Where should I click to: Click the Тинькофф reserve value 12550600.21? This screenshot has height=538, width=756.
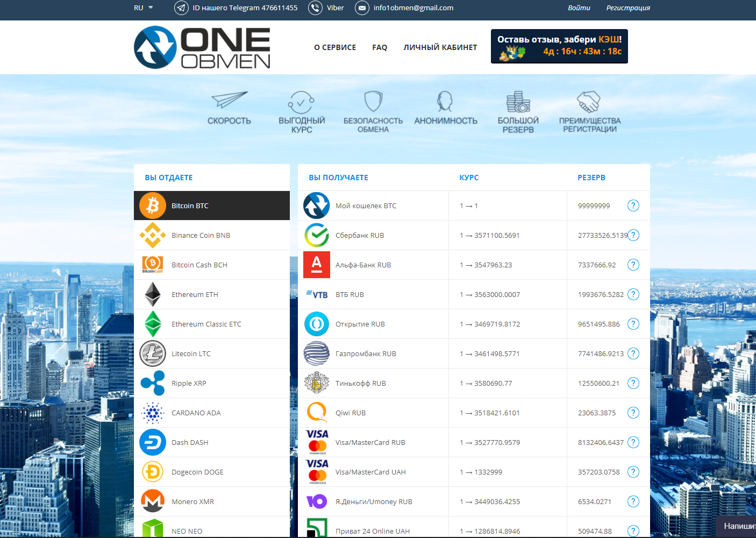598,384
